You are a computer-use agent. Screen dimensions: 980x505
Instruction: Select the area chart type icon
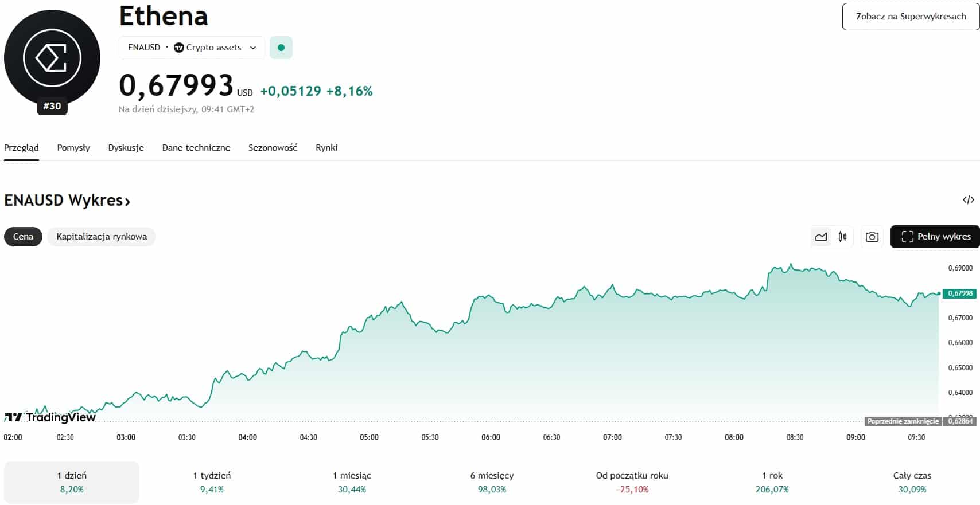point(821,237)
